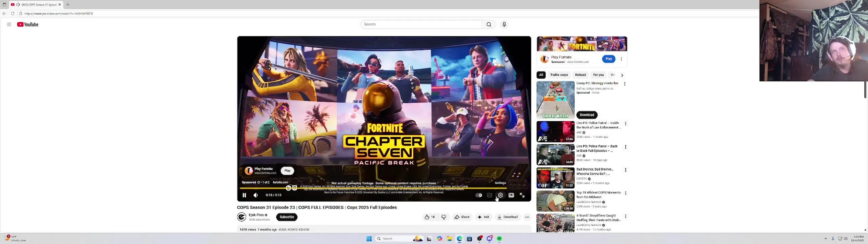Open options for '5 Dumb Shoplifters Caught' video
This screenshot has height=244, width=868.
click(x=626, y=216)
